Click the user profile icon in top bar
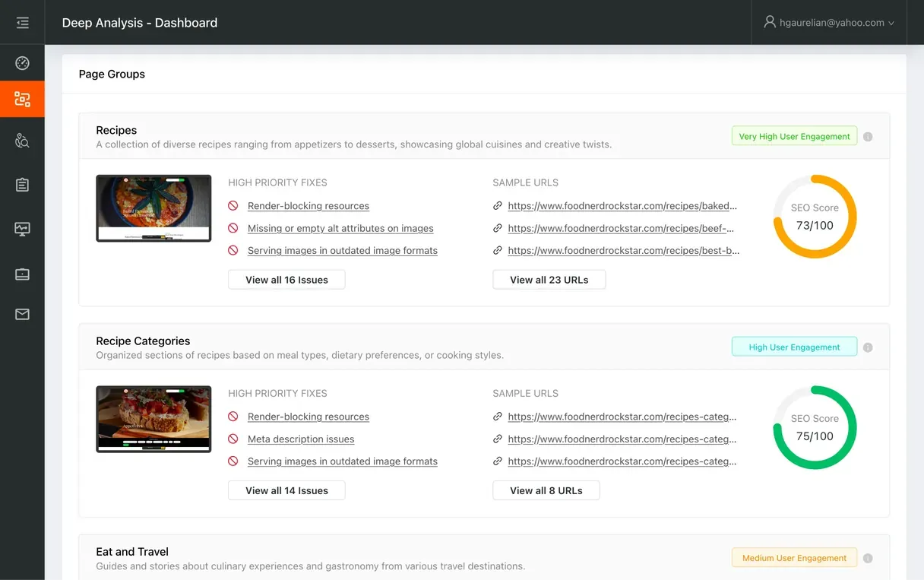Viewport: 924px width, 580px height. (770, 22)
